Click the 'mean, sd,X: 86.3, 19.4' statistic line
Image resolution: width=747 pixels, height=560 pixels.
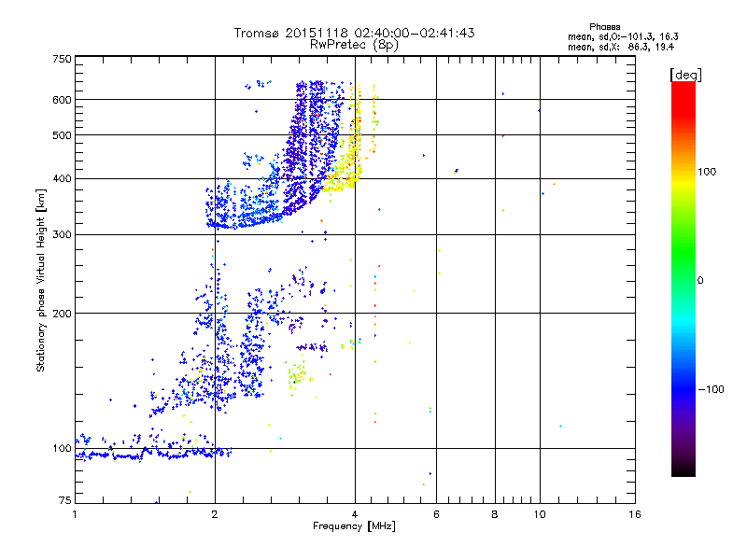[x=621, y=47]
